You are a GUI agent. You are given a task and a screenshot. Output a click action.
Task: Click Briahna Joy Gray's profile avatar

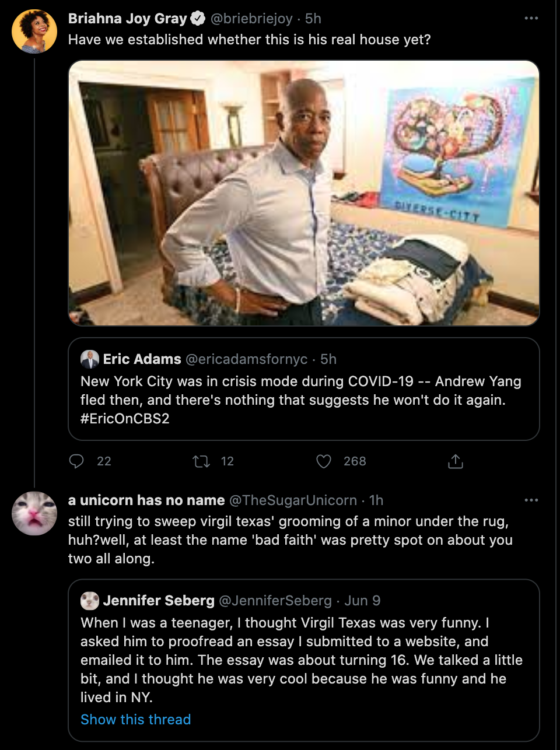pos(34,31)
